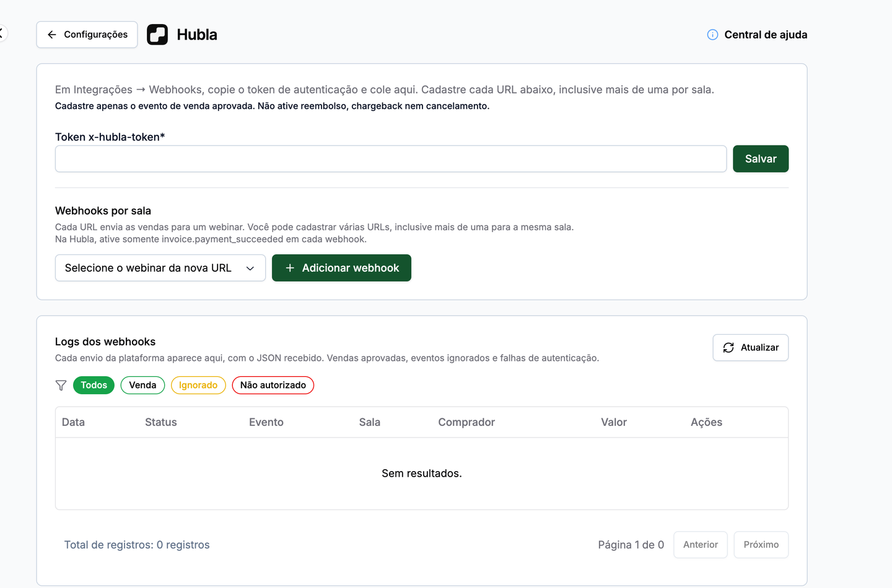Open the webinar selection dropdown
This screenshot has width=892, height=588.
point(160,268)
